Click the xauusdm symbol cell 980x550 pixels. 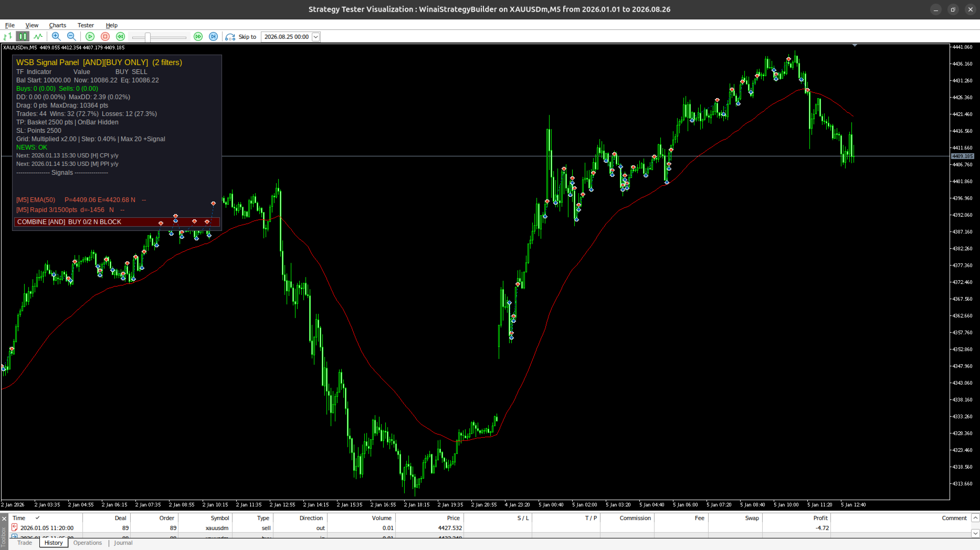[x=217, y=528]
